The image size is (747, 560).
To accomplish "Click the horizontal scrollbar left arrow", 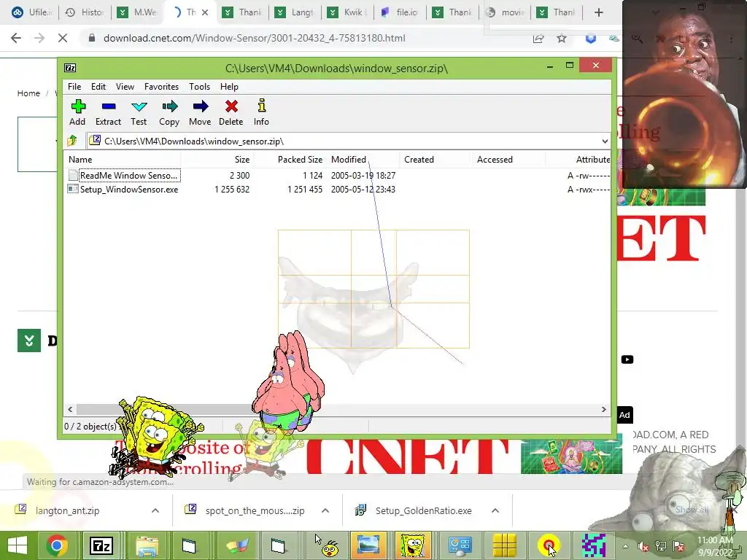I will [x=70, y=410].
